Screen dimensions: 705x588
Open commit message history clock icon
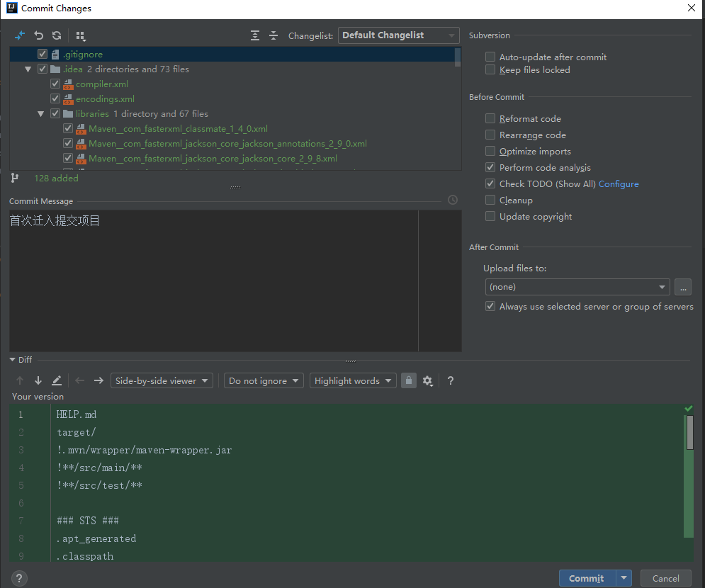click(x=453, y=200)
